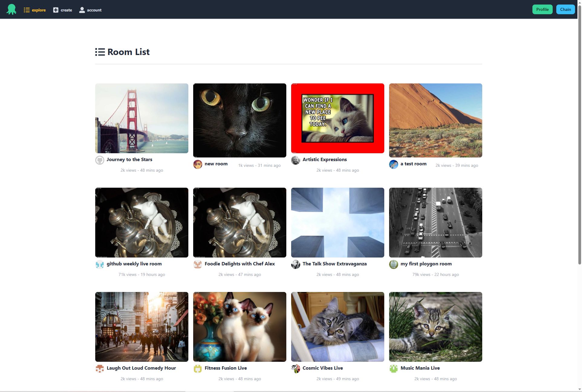
Task: Open the explore menu tab
Action: tap(34, 10)
